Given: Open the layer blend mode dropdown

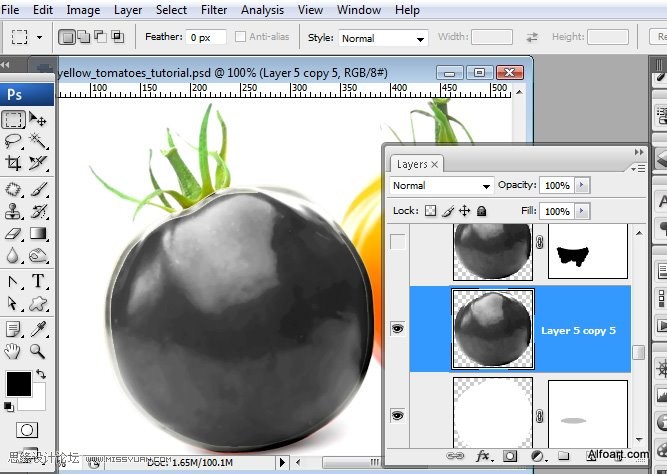Looking at the screenshot, I should (x=441, y=186).
